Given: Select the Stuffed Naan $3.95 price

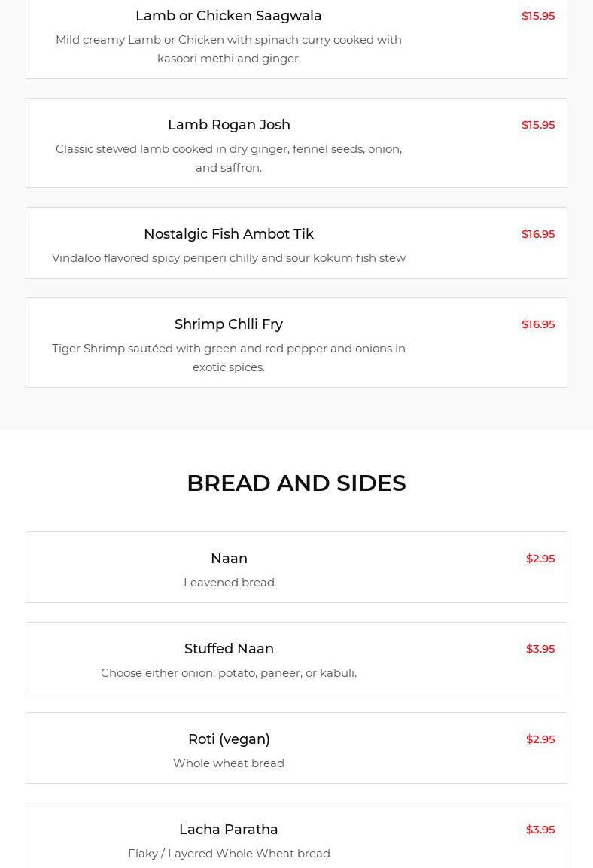Looking at the screenshot, I should click(540, 649).
